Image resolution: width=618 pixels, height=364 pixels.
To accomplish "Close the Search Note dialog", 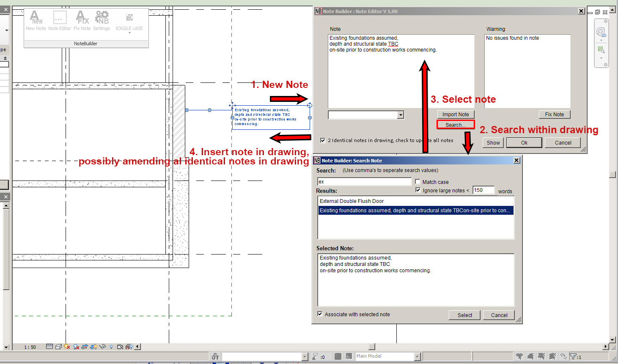I will pos(516,160).
